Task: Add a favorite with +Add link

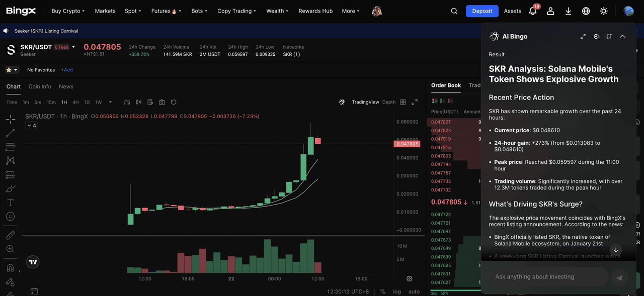Action: tap(67, 70)
